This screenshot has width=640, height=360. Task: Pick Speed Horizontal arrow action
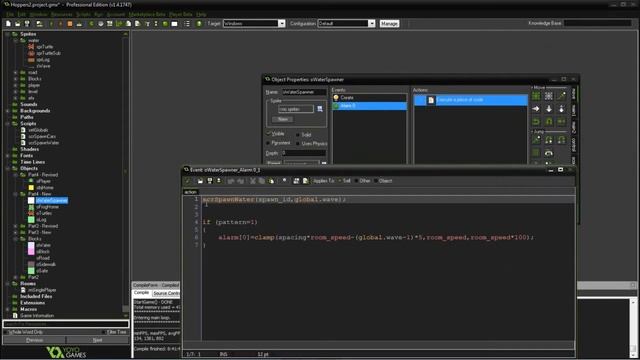click(536, 109)
